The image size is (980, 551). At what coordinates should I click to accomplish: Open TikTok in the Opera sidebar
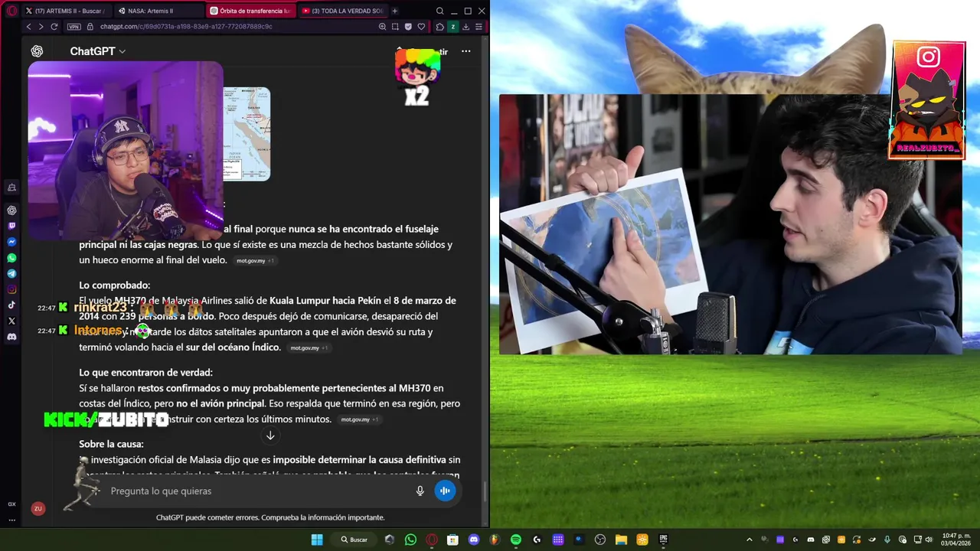11,305
